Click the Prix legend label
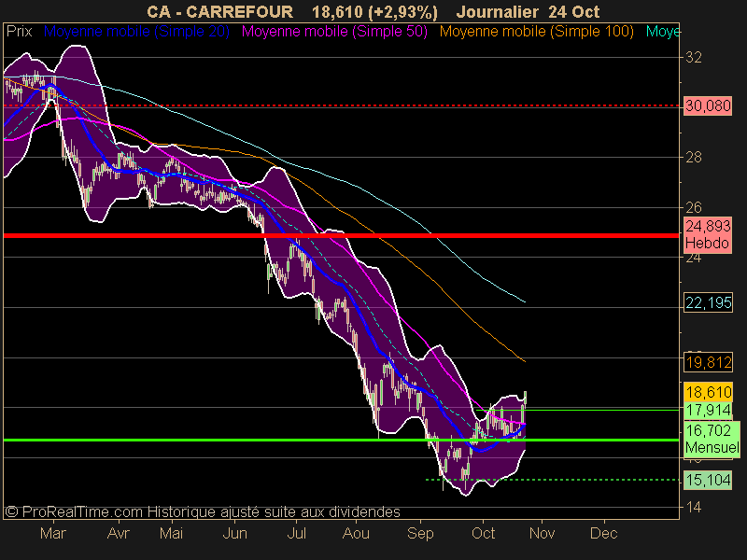 tap(19, 32)
